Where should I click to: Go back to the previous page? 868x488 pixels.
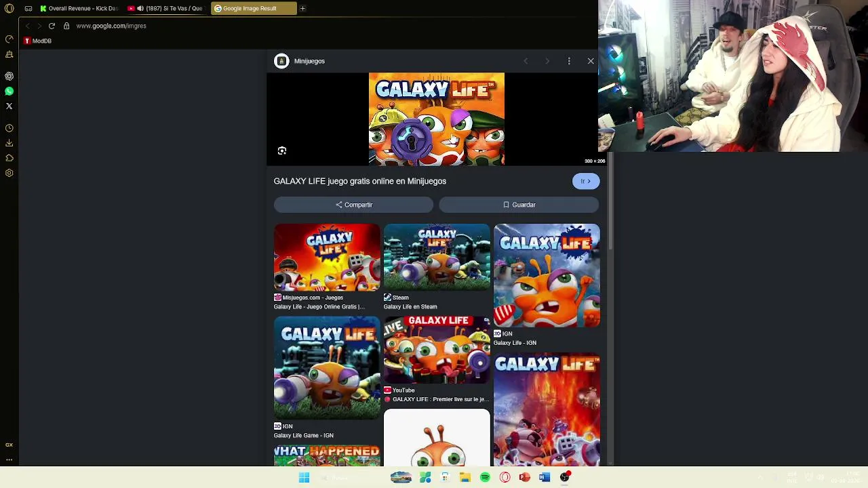(x=27, y=26)
